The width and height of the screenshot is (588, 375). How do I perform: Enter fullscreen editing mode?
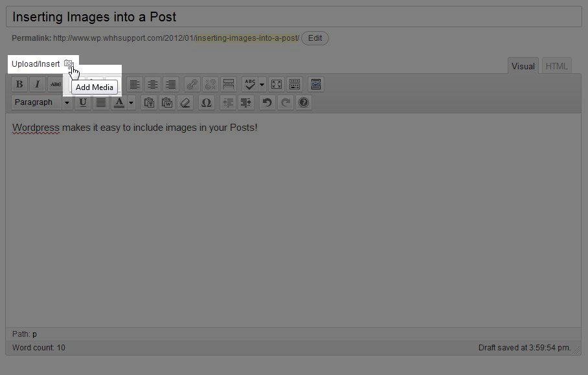(277, 84)
